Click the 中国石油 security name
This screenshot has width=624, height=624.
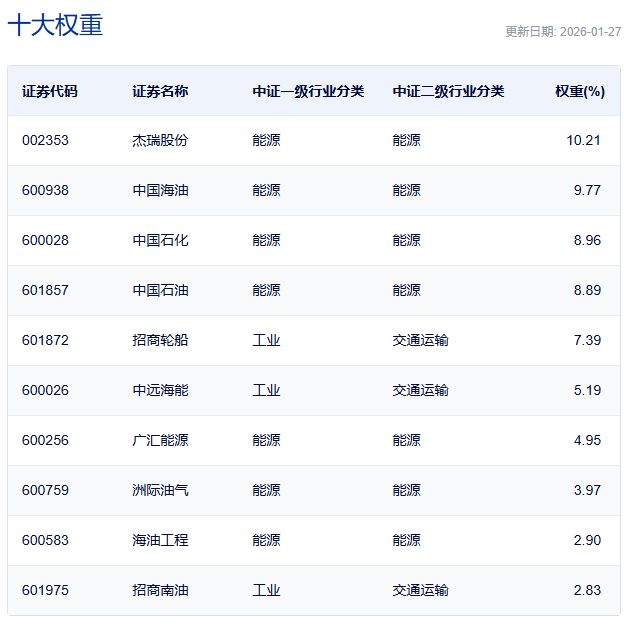160,290
